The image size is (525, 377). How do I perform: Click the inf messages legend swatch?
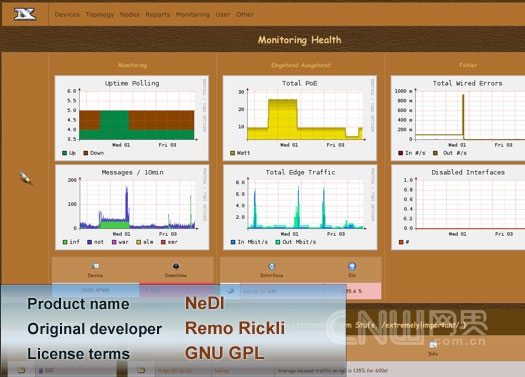[x=65, y=242]
